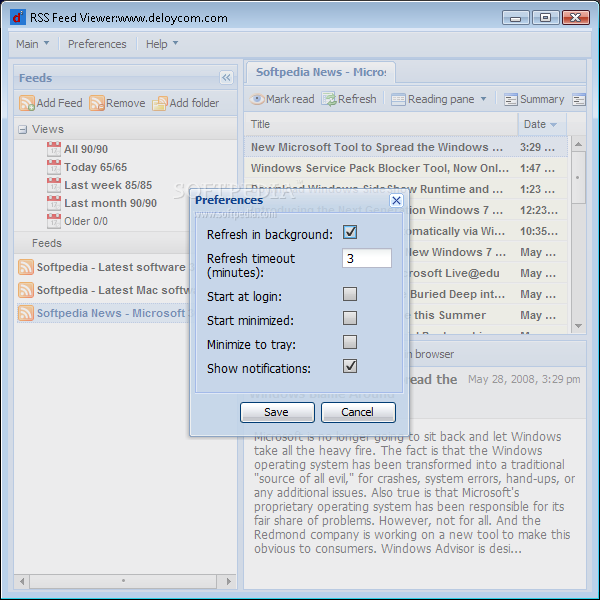The height and width of the screenshot is (600, 600).
Task: Select the Older 0/0 calendar icon
Action: [54, 221]
